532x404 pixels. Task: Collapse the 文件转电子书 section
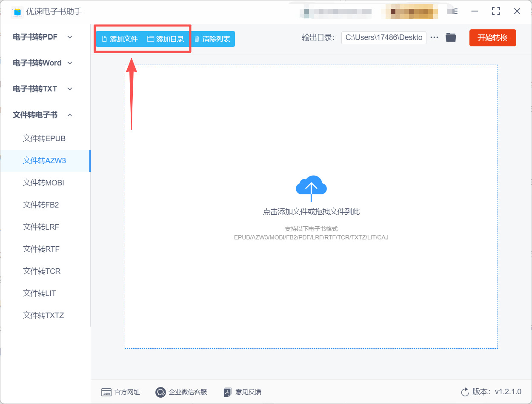(43, 115)
